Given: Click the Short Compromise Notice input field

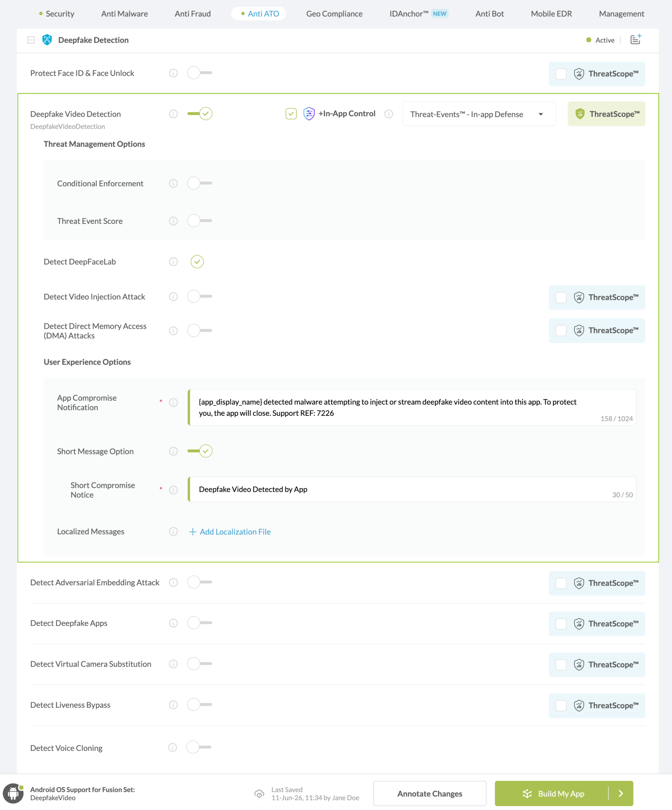Looking at the screenshot, I should (x=411, y=489).
